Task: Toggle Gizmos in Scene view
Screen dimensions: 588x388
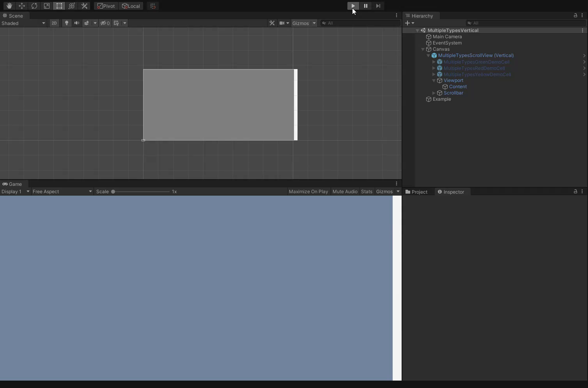Action: (301, 23)
